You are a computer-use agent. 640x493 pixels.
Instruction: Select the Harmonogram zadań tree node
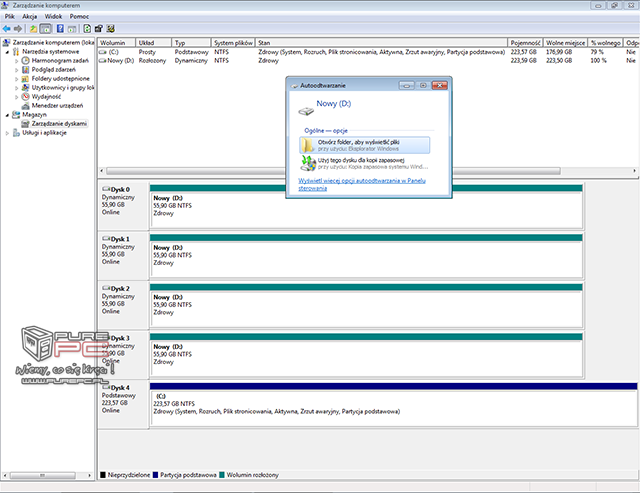58,61
